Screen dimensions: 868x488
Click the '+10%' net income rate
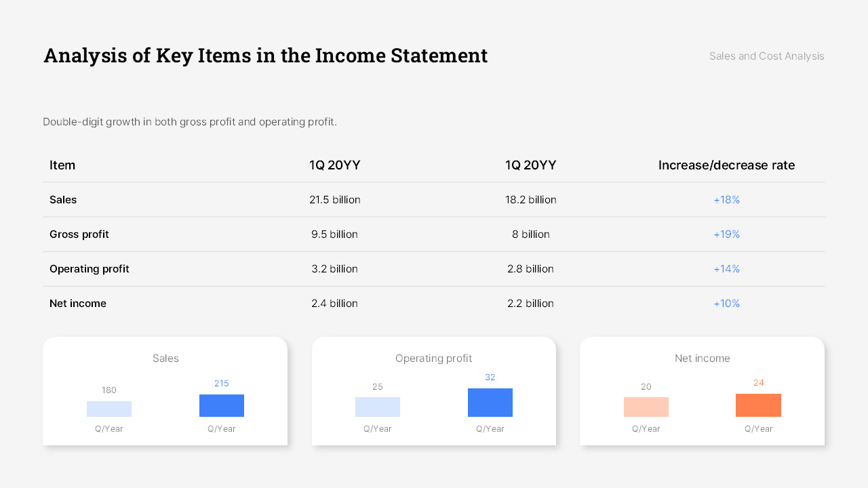pos(726,303)
